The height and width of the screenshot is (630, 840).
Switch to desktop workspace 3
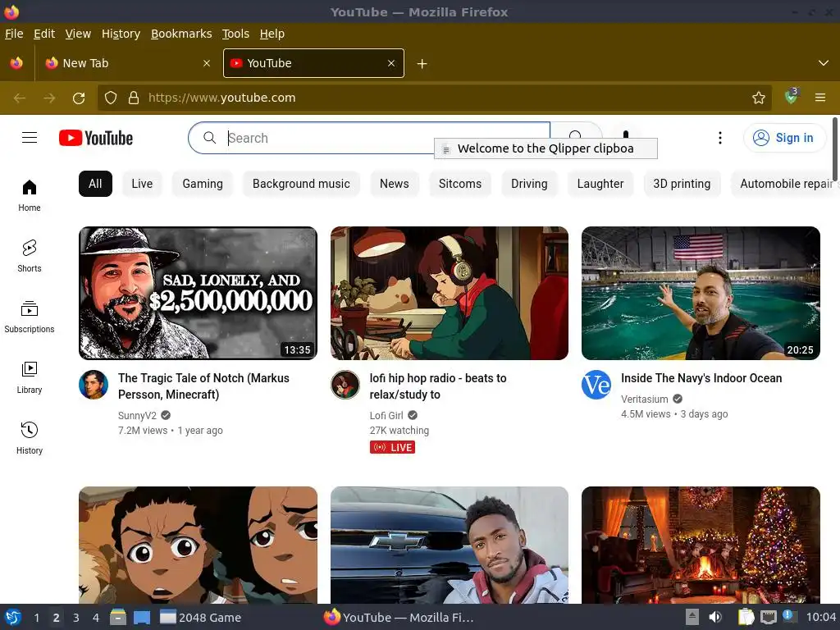[x=76, y=618]
